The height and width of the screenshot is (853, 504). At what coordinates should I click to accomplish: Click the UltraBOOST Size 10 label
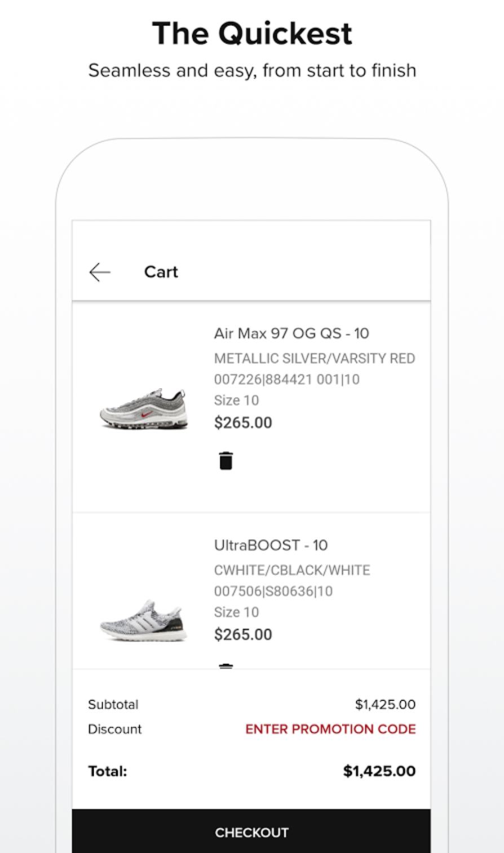click(x=236, y=612)
